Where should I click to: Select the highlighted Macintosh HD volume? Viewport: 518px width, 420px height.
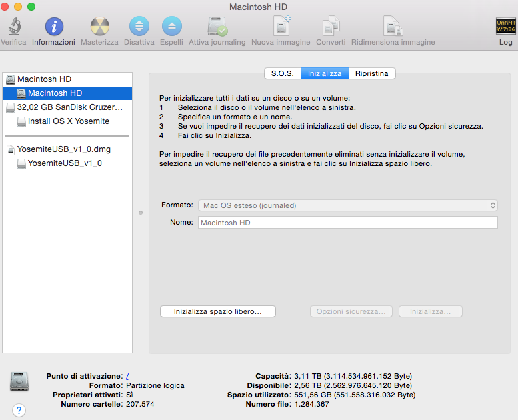point(67,93)
